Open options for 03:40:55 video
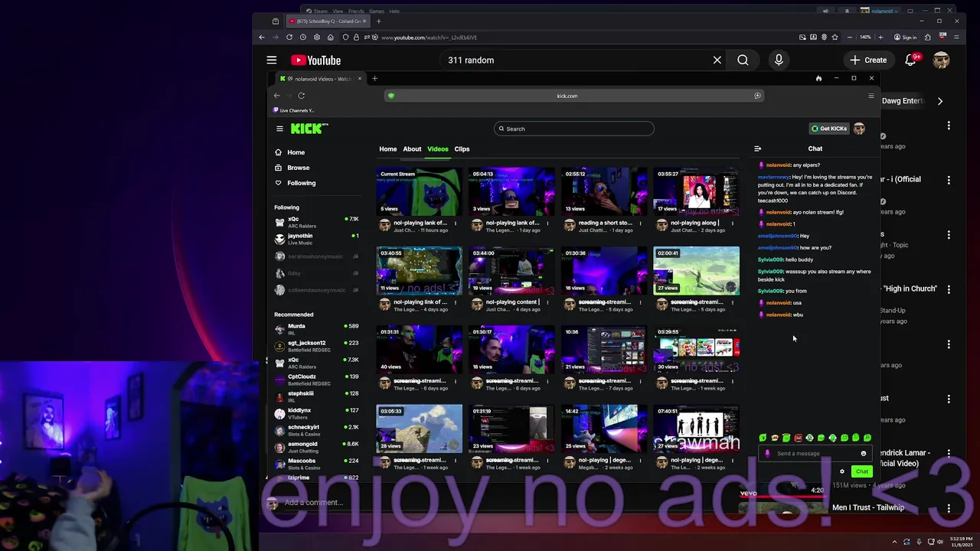This screenshot has height=551, width=980. (455, 302)
